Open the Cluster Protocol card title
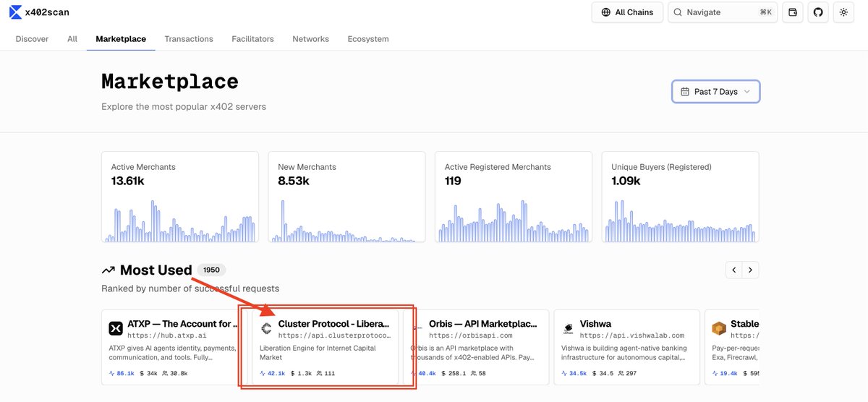Image resolution: width=868 pixels, height=402 pixels. [x=334, y=324]
